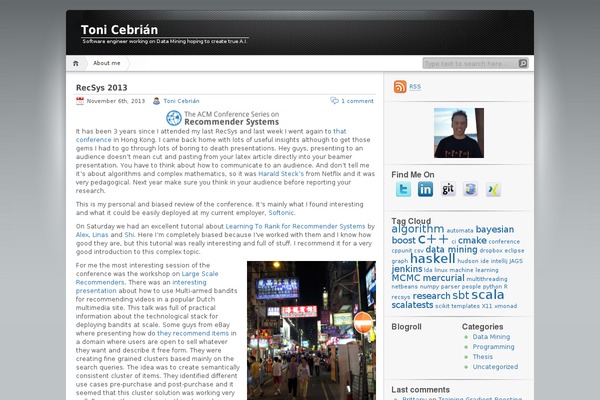The image size is (600, 400).
Task: Click the Find Me On heading
Action: coord(412,175)
